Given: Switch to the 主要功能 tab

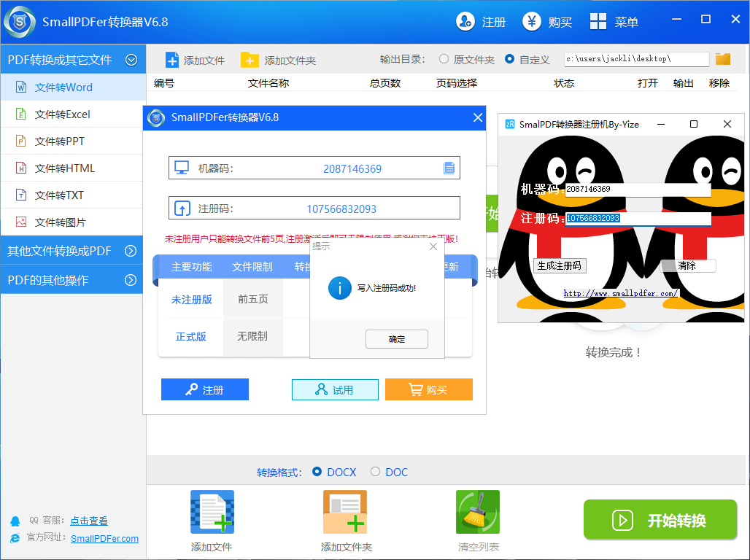Looking at the screenshot, I should (x=191, y=266).
